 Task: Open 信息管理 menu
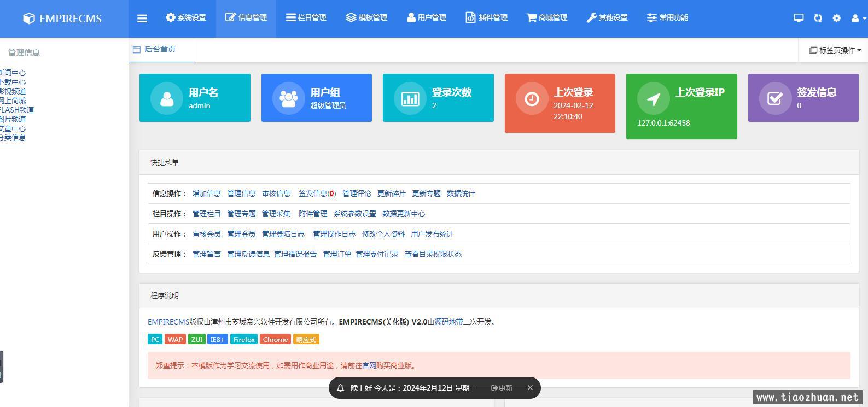[x=246, y=18]
